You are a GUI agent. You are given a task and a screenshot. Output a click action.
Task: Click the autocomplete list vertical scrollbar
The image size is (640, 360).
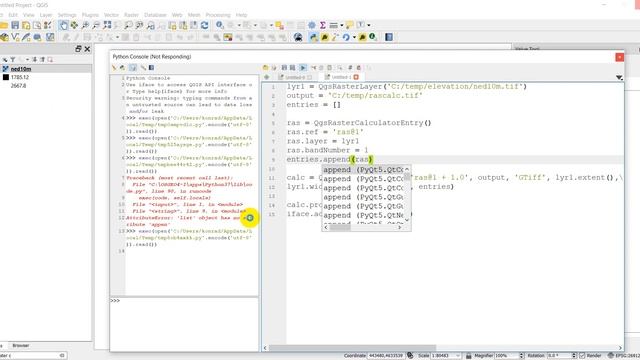[x=407, y=194]
